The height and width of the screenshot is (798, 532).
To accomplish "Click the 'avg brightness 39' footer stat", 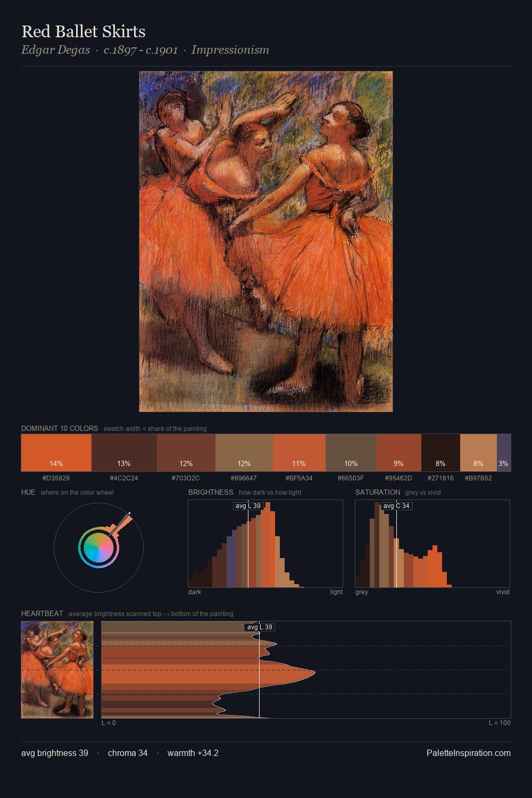I will [x=55, y=753].
